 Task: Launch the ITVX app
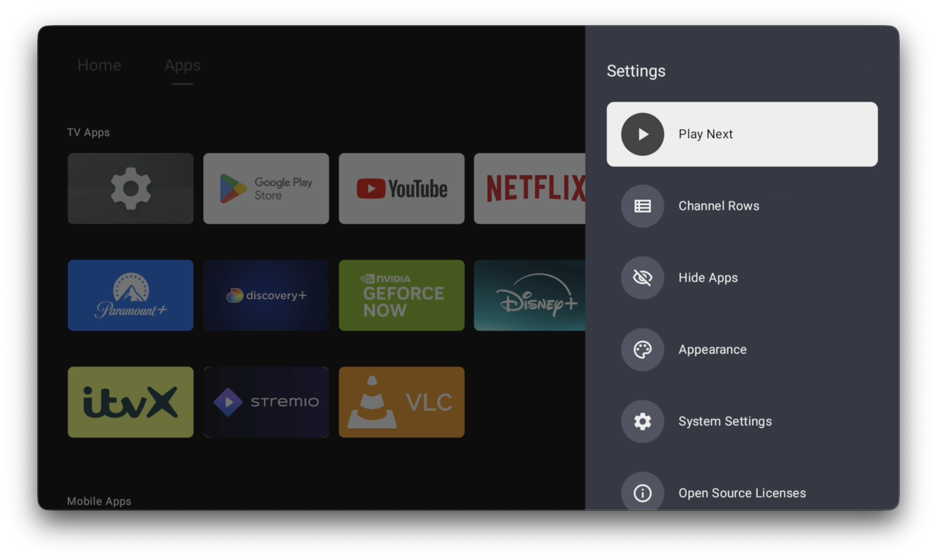[131, 402]
